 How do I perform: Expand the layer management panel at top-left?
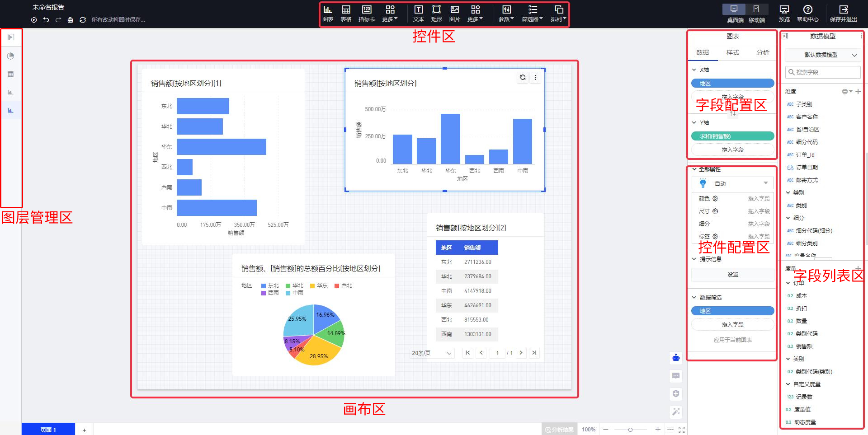click(x=11, y=37)
